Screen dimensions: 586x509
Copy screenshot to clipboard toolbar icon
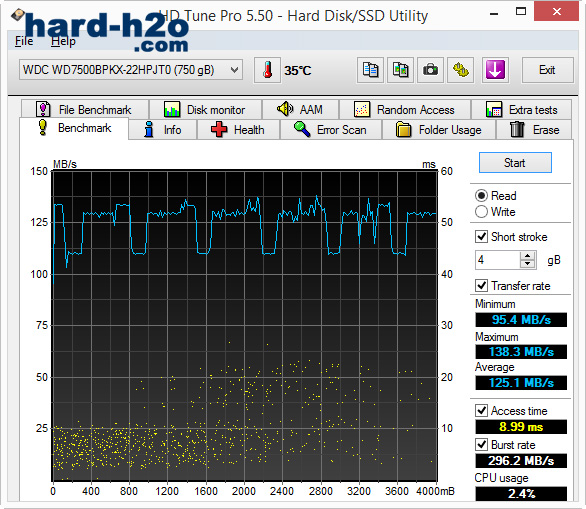coord(400,70)
